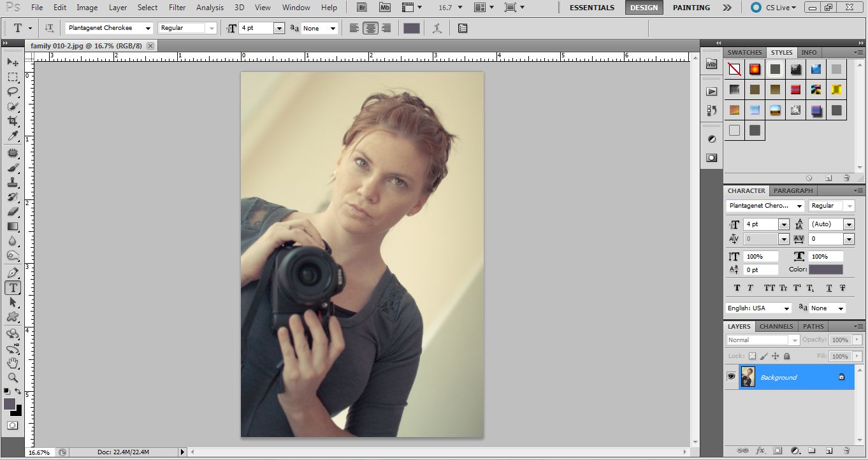Expand the font size dropdown in options bar

click(x=278, y=29)
